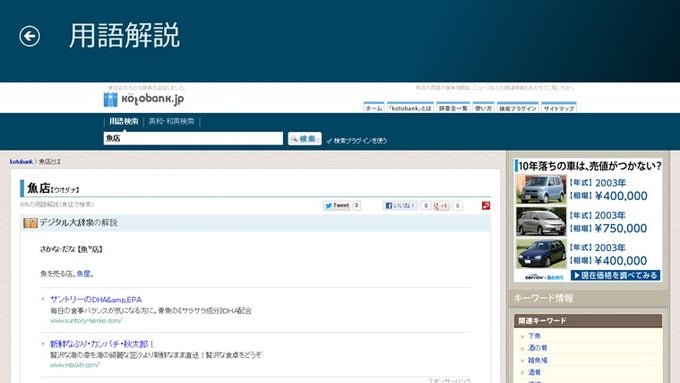The image size is (680, 383).
Task: Click the silver minivan thumbnail in the ad
Action: (541, 222)
